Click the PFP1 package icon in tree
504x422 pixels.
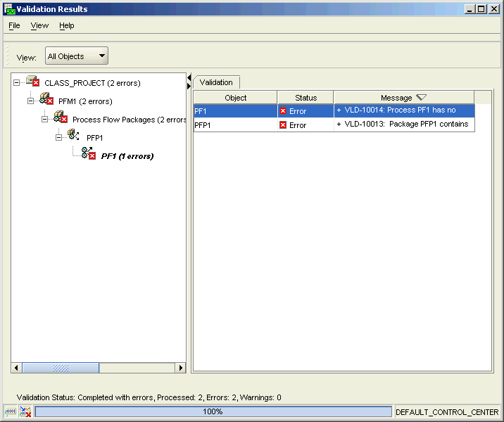coord(74,136)
